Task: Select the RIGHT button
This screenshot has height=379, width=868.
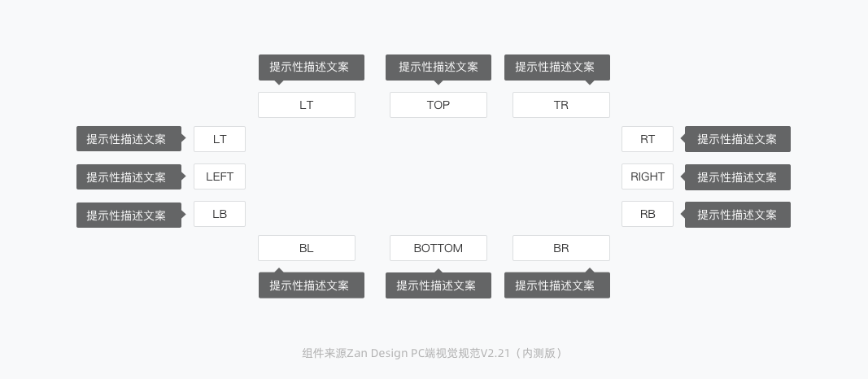Action: [x=647, y=176]
